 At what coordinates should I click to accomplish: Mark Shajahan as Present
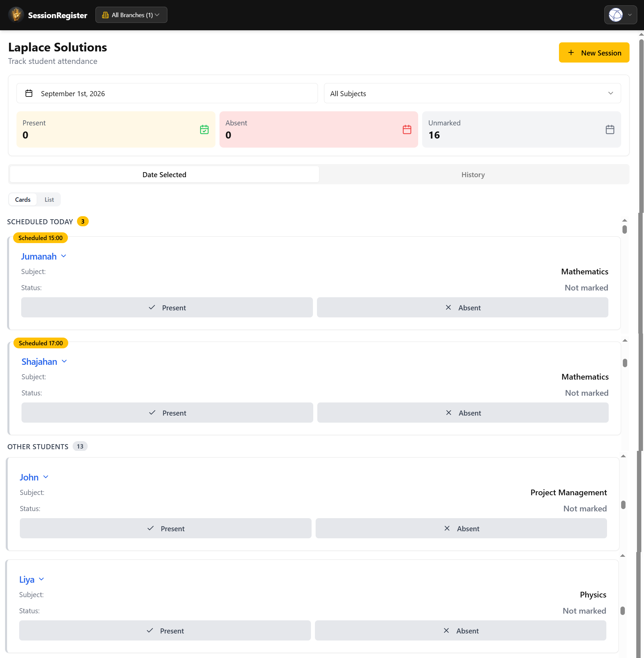[167, 413]
